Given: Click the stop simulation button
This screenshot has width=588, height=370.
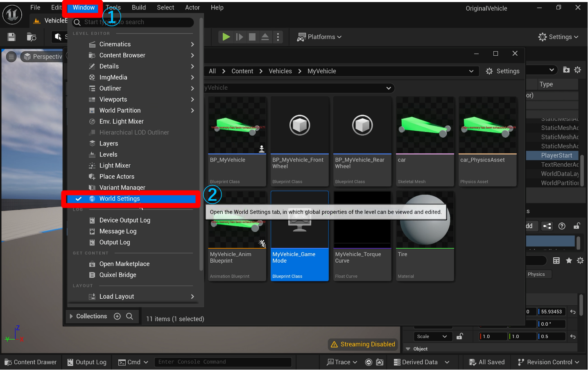Looking at the screenshot, I should point(252,37).
